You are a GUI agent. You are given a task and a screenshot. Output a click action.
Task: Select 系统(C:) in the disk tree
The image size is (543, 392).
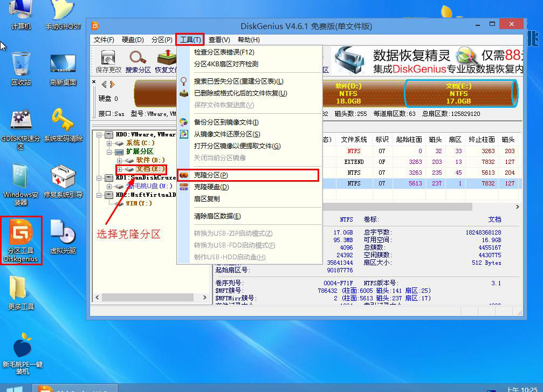click(140, 143)
